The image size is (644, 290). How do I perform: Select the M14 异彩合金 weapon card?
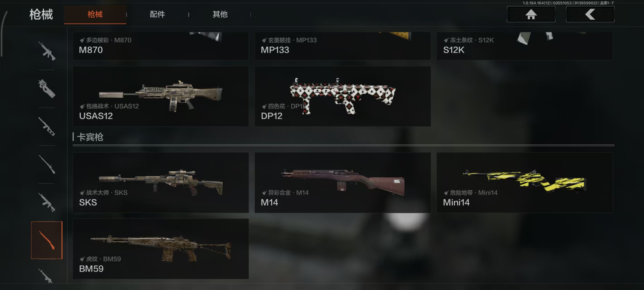(343, 183)
